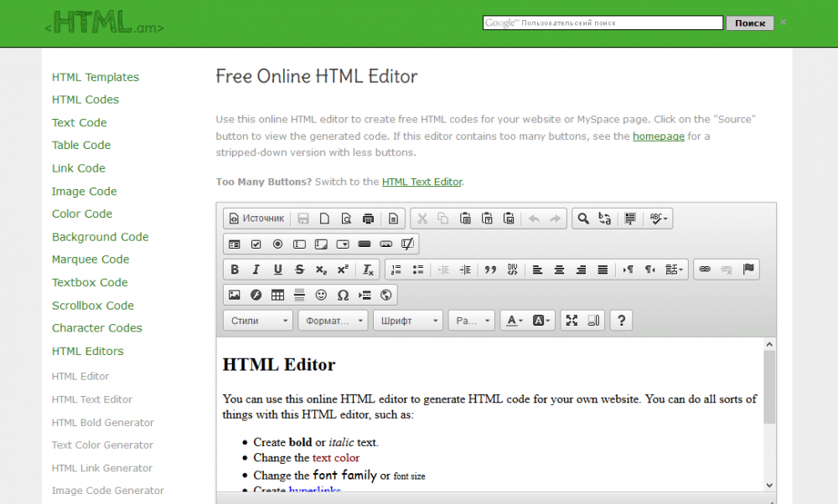The height and width of the screenshot is (504, 838).
Task: Insert a smiley emoticon
Action: 321,295
